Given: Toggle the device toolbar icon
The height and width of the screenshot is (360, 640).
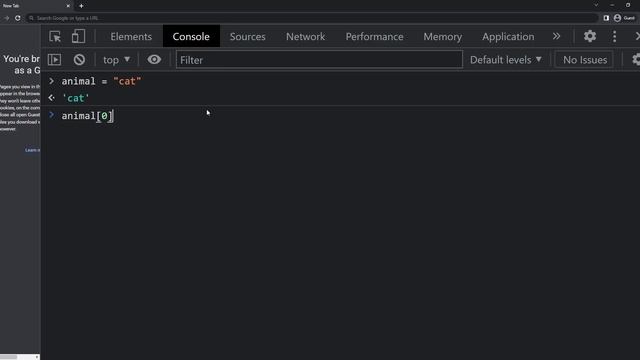Looking at the screenshot, I should tap(78, 36).
